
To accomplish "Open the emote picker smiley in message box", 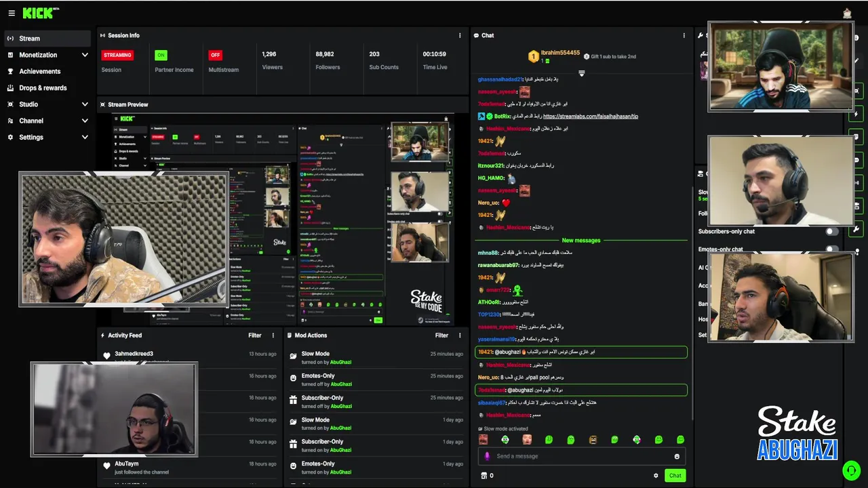I will pyautogui.click(x=677, y=456).
